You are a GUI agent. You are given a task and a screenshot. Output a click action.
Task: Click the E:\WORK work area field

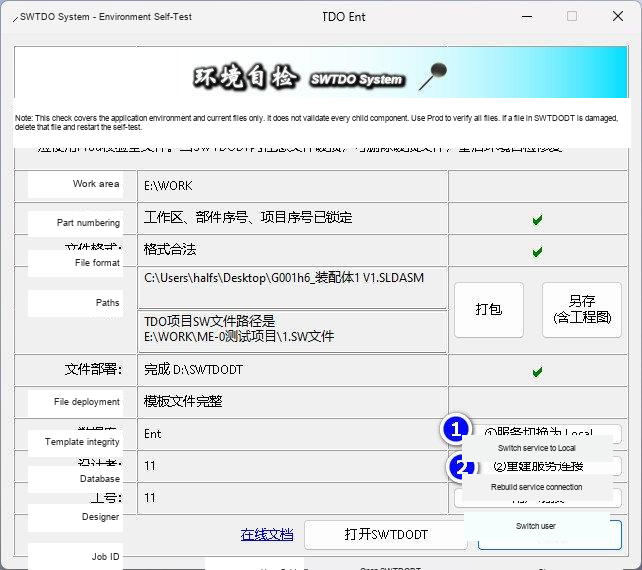[x=292, y=186]
